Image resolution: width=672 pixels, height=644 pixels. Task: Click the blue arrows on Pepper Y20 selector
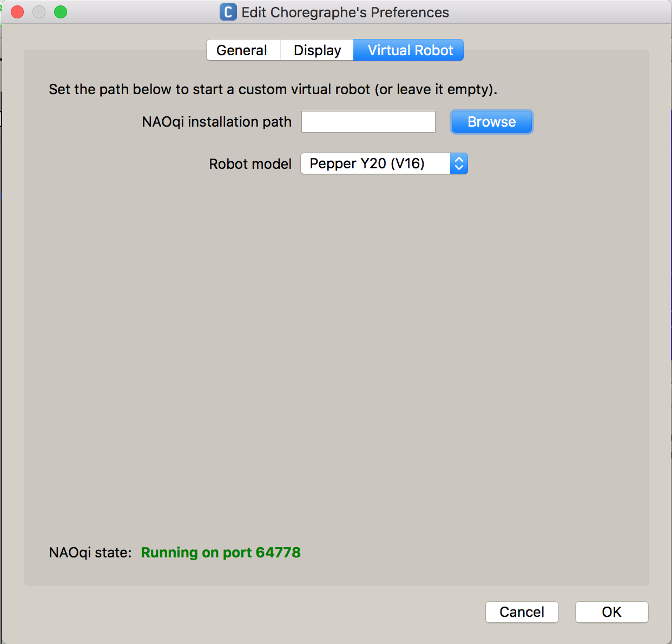click(459, 163)
